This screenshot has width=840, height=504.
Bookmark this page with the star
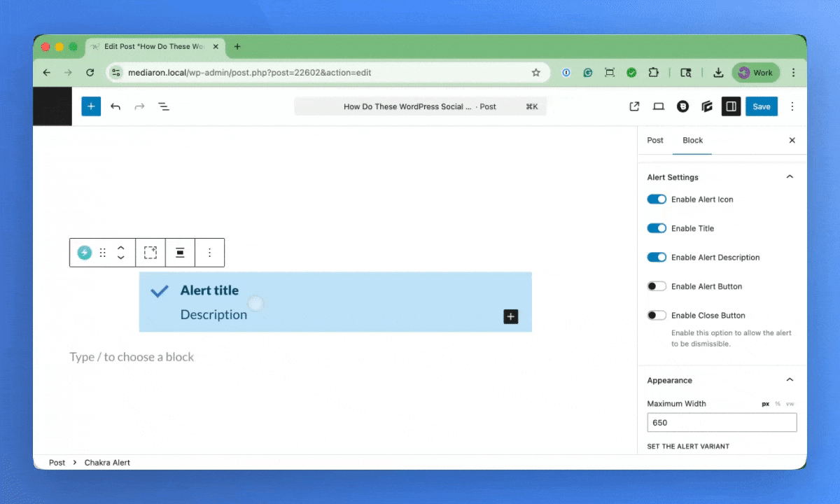click(x=536, y=72)
